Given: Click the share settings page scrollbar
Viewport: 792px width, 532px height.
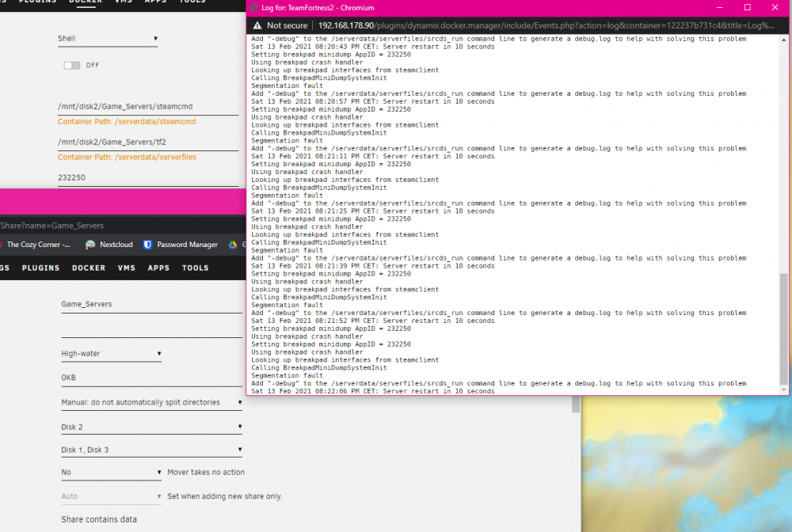Looking at the screenshot, I should click(x=576, y=405).
